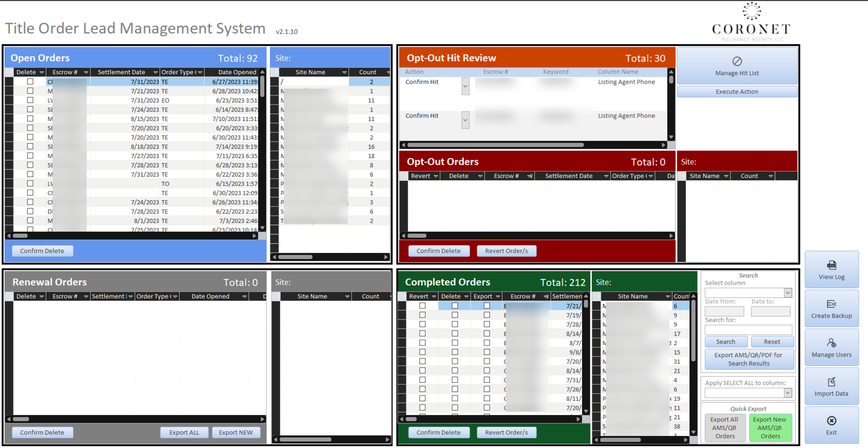Open Manage Users icon

(831, 343)
